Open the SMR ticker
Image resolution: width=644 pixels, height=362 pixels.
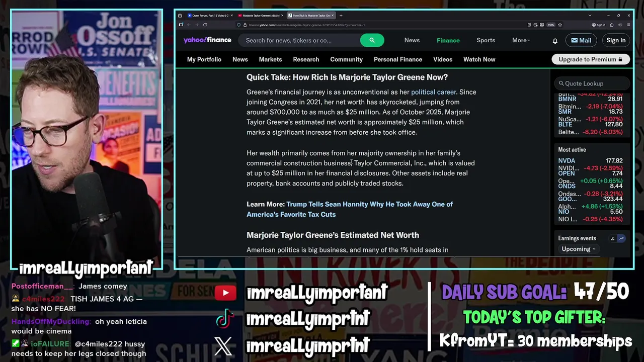point(565,112)
